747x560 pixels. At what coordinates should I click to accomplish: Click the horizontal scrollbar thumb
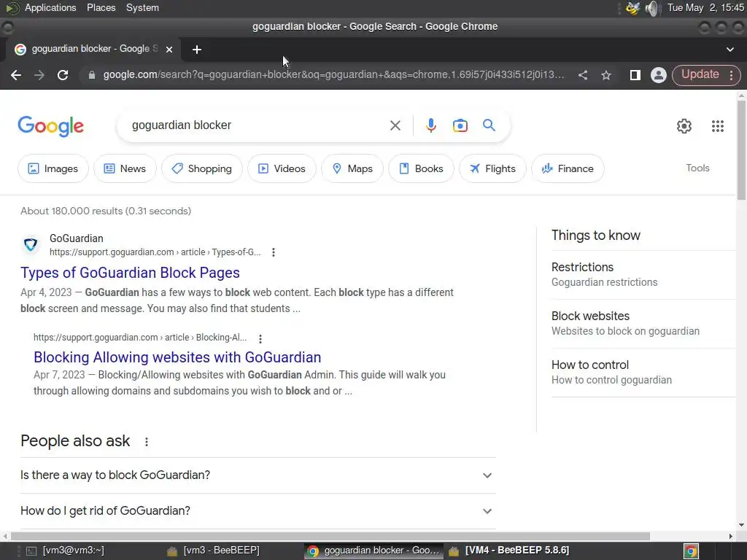[x=330, y=536]
